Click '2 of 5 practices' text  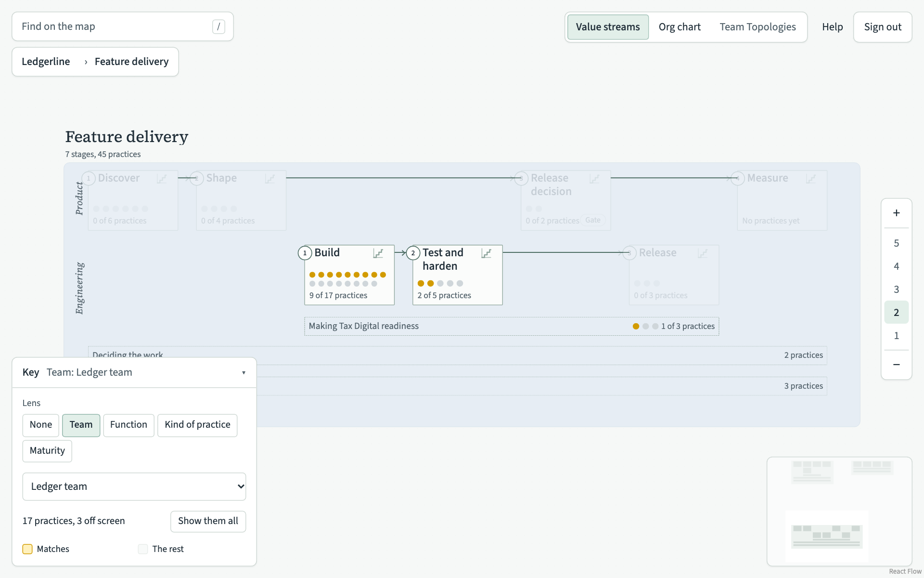point(444,295)
